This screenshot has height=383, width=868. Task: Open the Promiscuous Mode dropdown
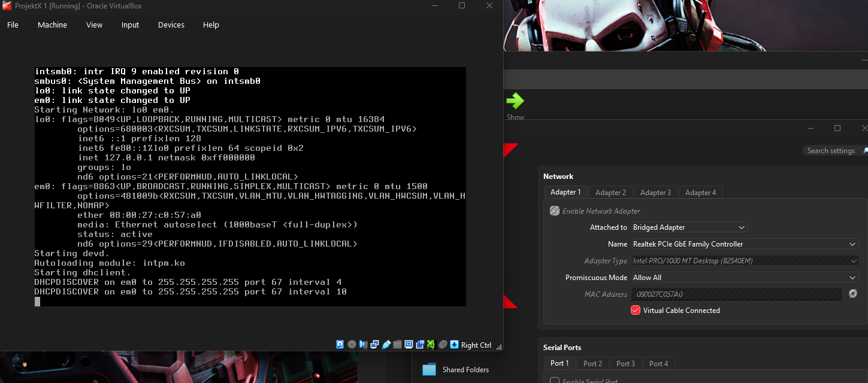[745, 277]
